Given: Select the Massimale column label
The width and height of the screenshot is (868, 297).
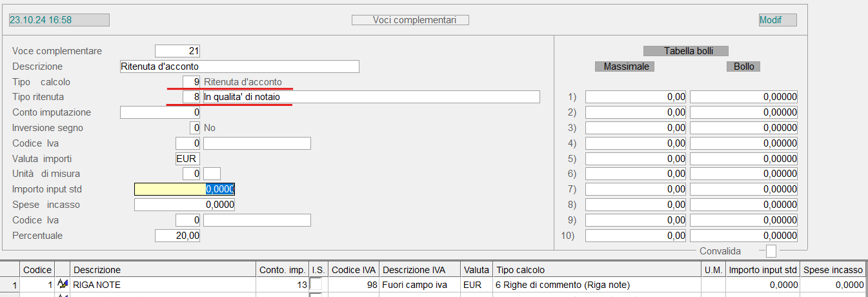Looking at the screenshot, I should 625,67.
